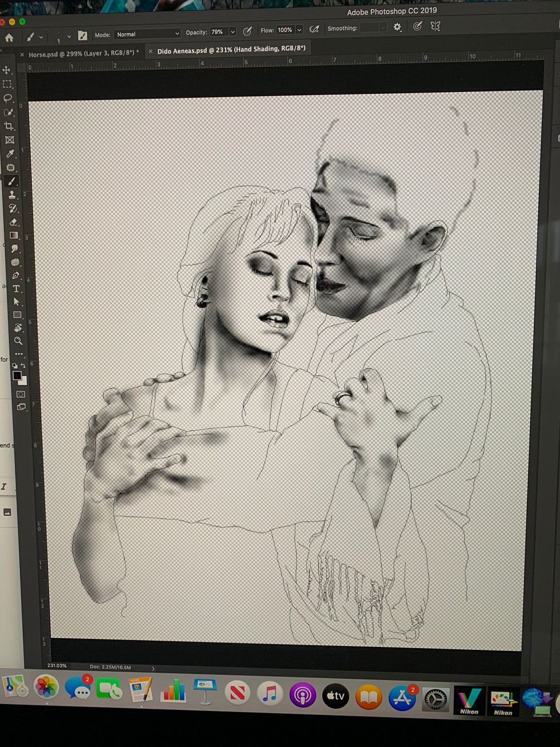The width and height of the screenshot is (560, 747).
Task: Open the Opacity slider dropdown arrow
Action: click(233, 31)
